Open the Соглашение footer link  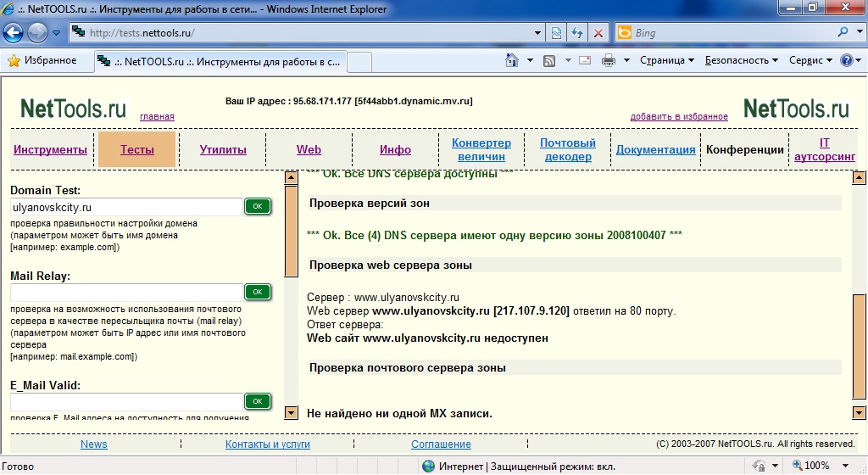(x=441, y=444)
